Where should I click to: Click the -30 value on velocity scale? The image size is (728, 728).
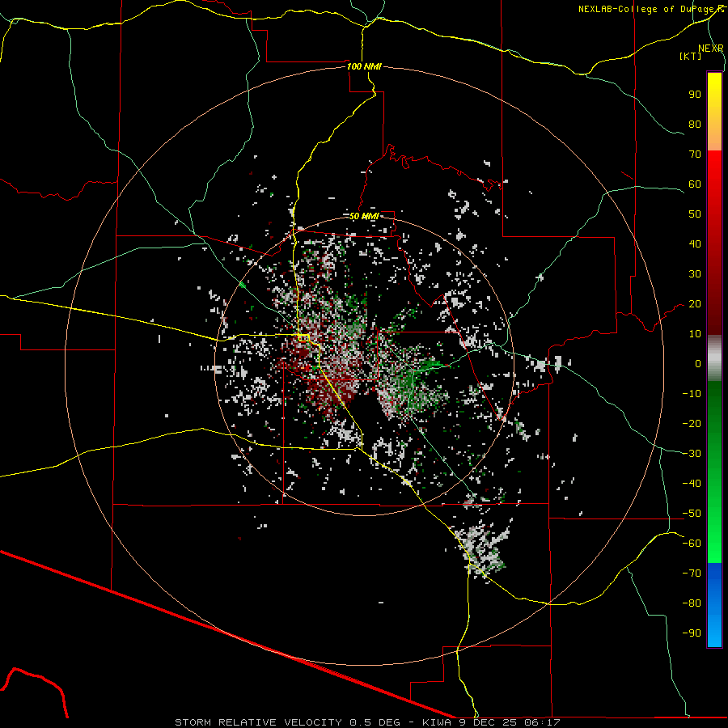click(x=692, y=454)
